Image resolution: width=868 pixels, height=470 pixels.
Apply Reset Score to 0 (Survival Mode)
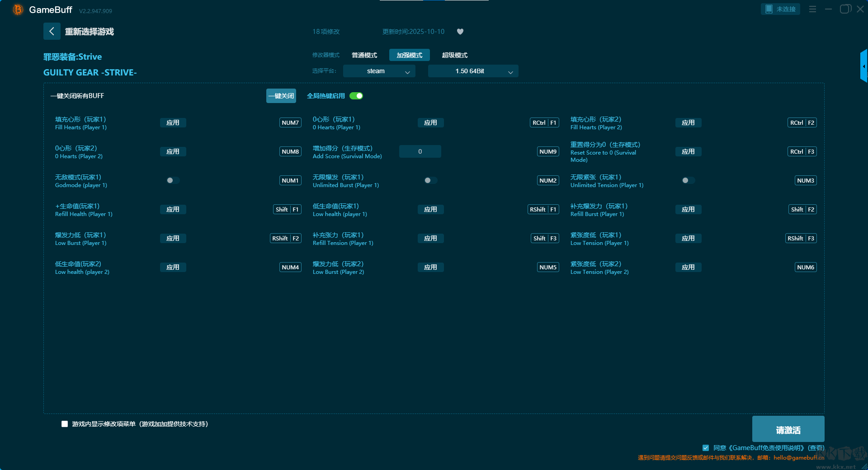click(x=688, y=151)
